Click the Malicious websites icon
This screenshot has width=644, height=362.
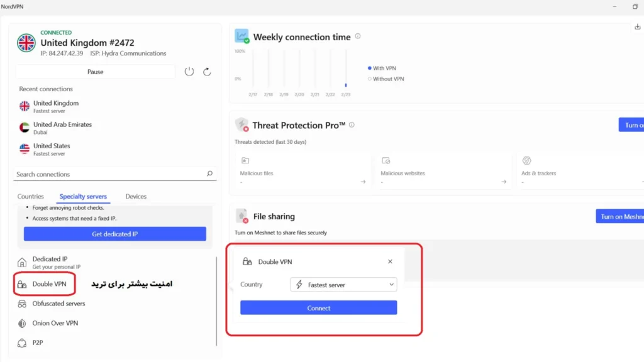pos(386,160)
